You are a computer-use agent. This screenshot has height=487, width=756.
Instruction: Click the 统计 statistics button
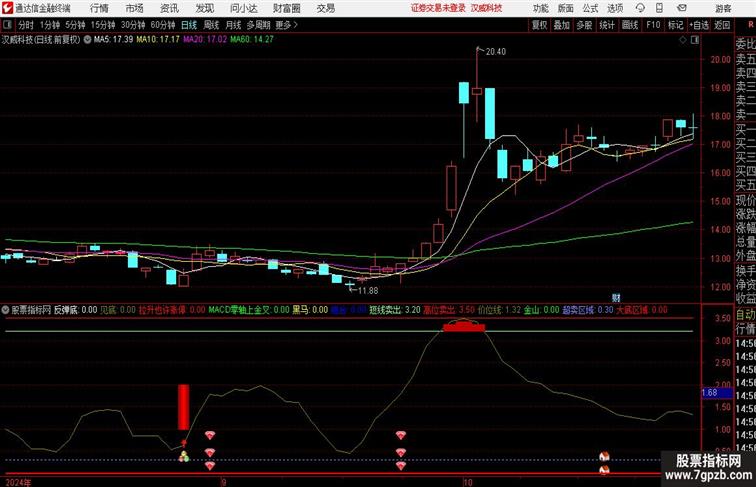[x=607, y=25]
